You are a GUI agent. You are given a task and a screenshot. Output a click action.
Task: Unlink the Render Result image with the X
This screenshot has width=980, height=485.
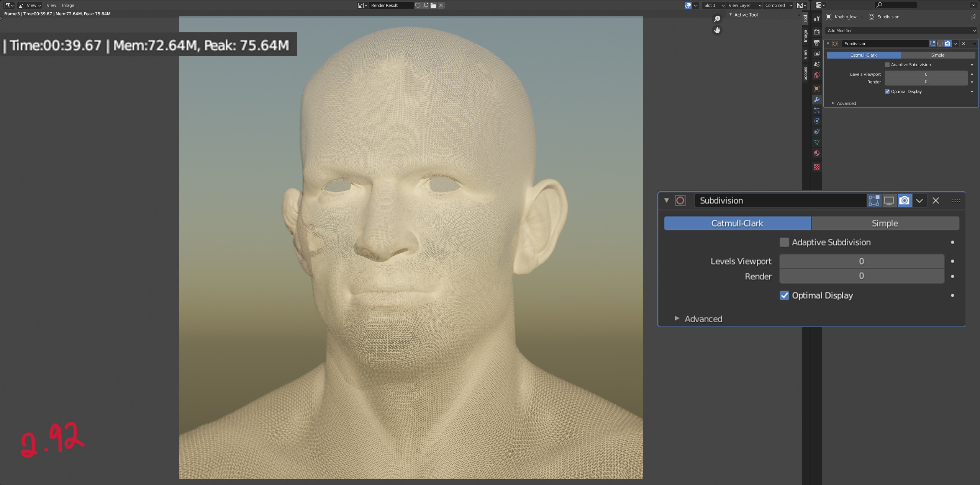(441, 5)
